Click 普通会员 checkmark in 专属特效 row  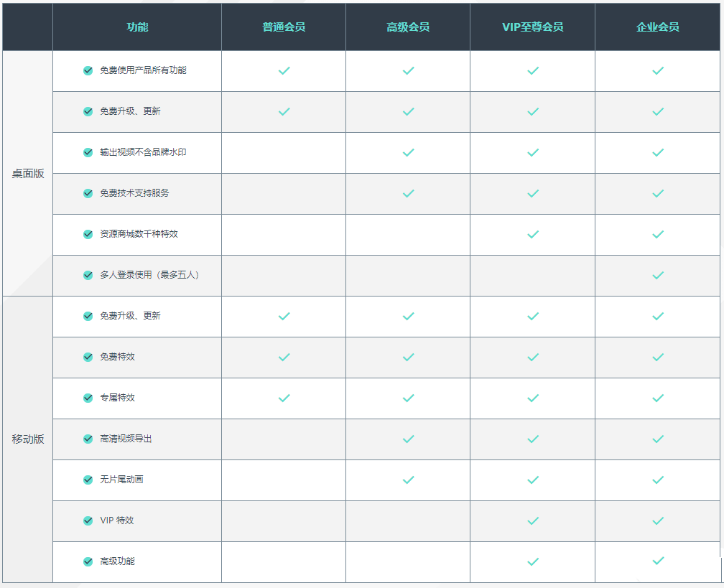coord(284,398)
